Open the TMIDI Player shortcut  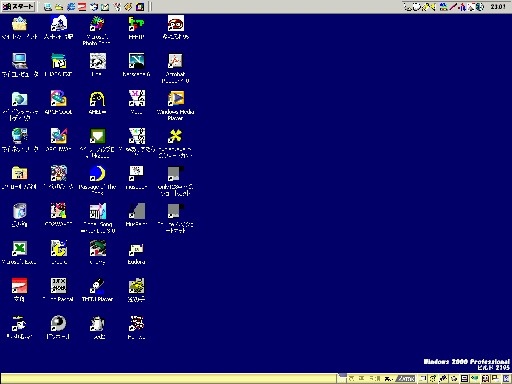[97, 286]
